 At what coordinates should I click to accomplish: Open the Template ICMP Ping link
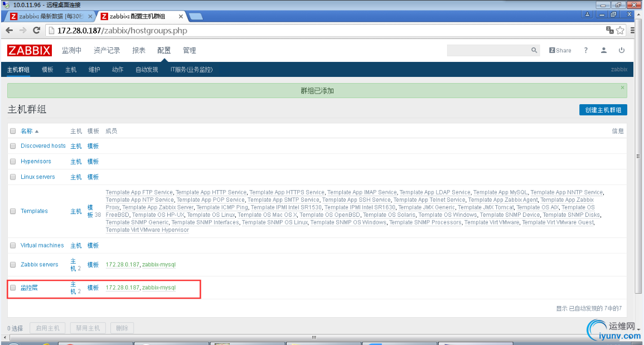(223, 207)
